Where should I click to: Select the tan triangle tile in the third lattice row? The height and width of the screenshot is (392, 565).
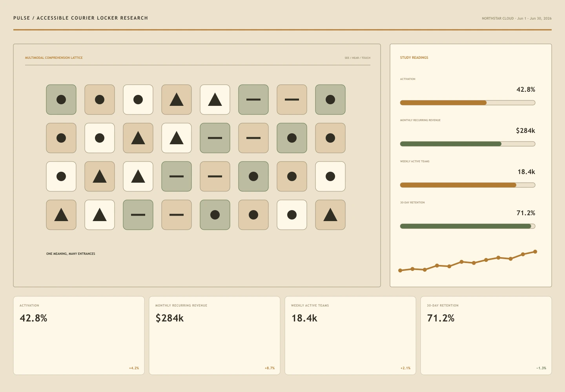(100, 176)
